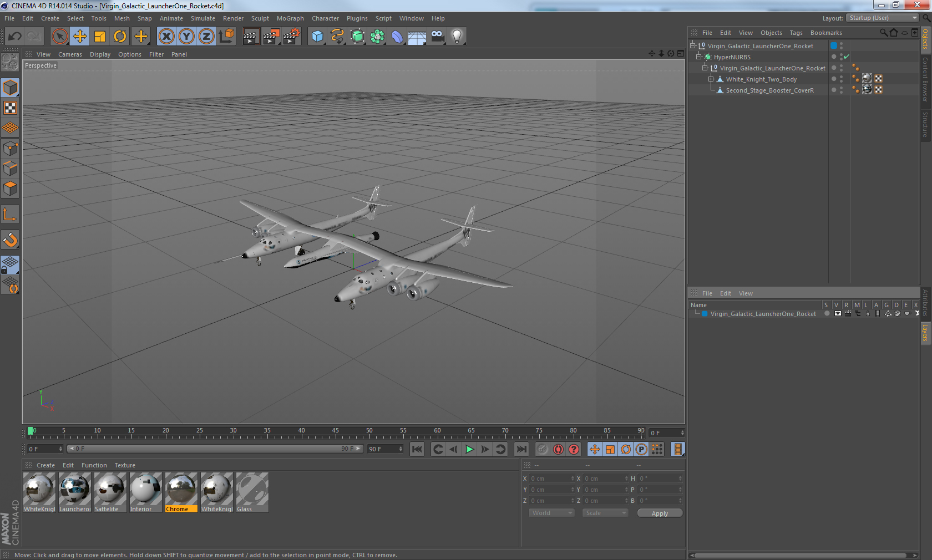This screenshot has height=560, width=932.
Task: Add Array modeling object icon
Action: (377, 37)
